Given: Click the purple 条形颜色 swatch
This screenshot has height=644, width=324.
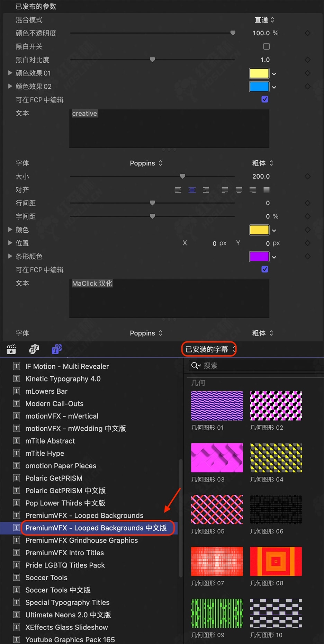Looking at the screenshot, I should click(x=259, y=257).
